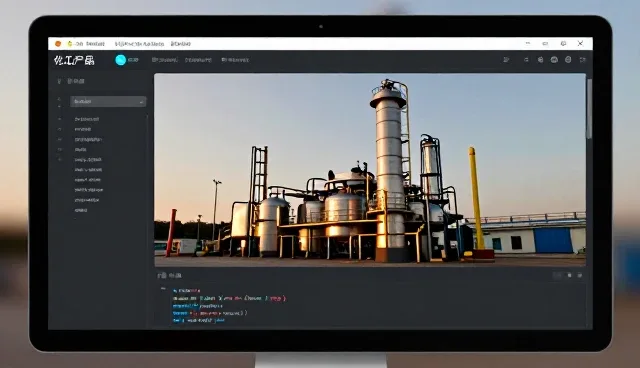
Task: Open the sidebar selection dropdown box
Action: pos(108,102)
